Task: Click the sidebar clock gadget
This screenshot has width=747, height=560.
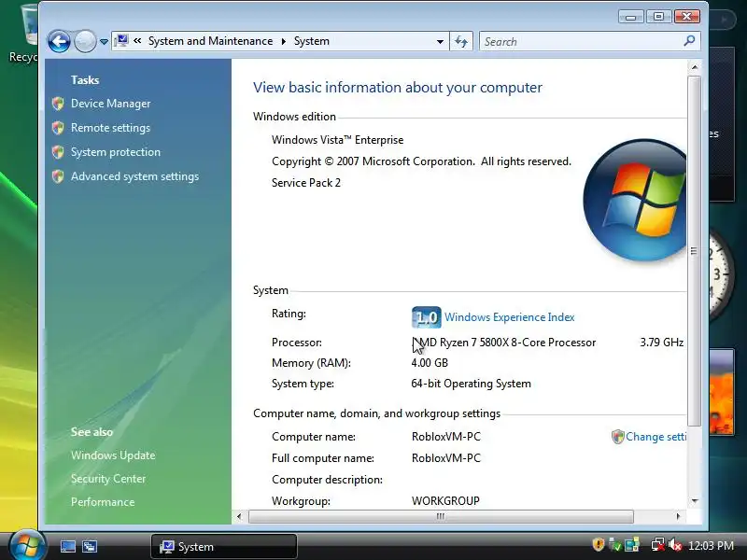Action: [719, 274]
